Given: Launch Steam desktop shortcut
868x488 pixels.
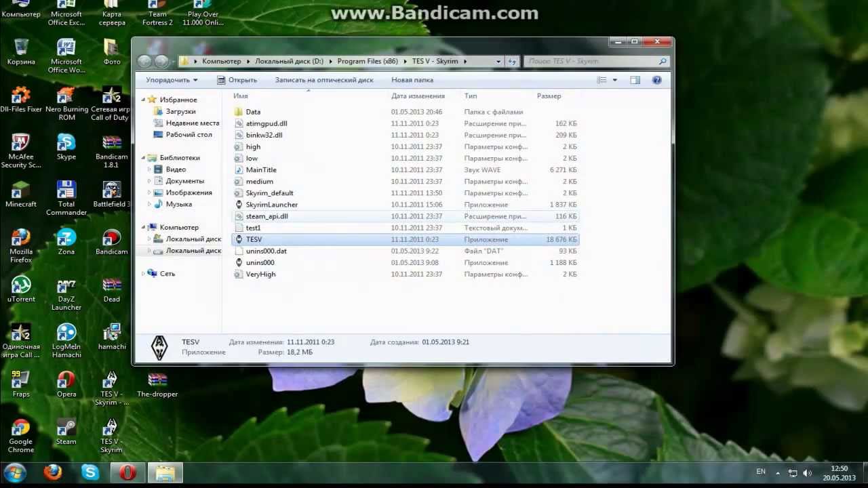Looking at the screenshot, I should click(x=66, y=432).
